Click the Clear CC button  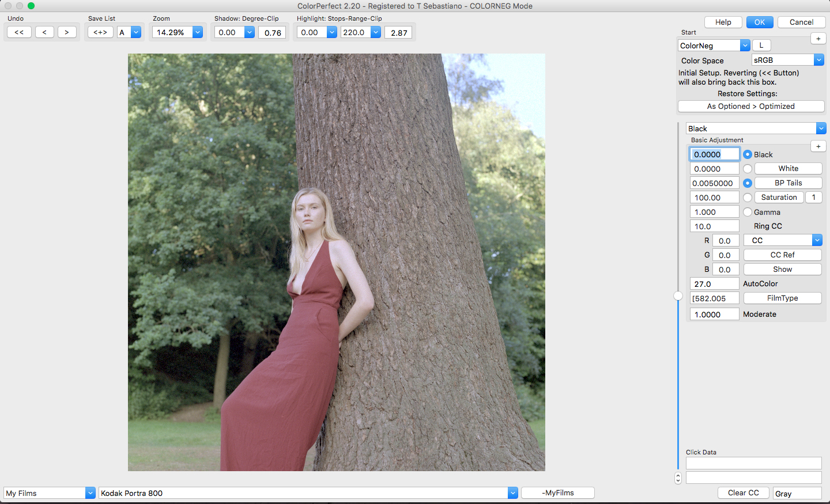pos(744,492)
